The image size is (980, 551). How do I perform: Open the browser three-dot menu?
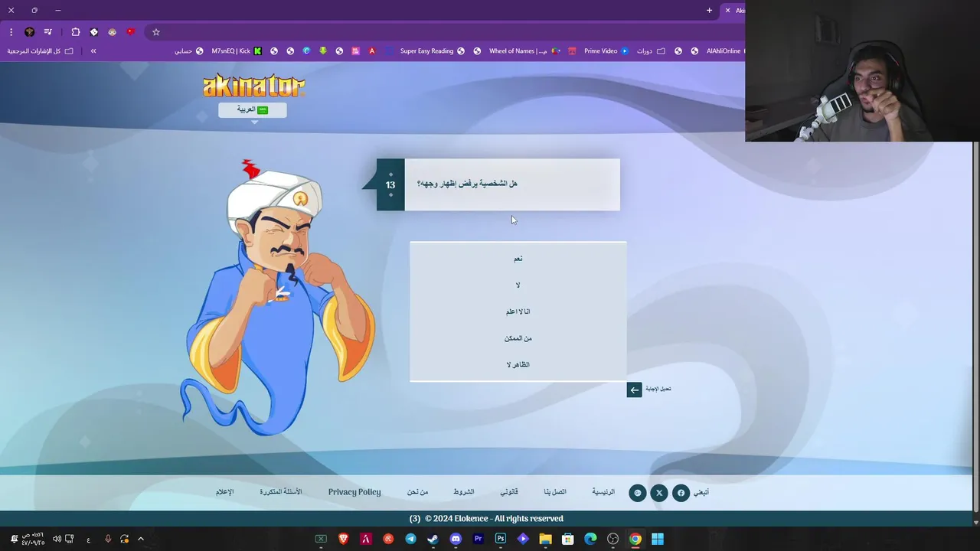pos(11,32)
